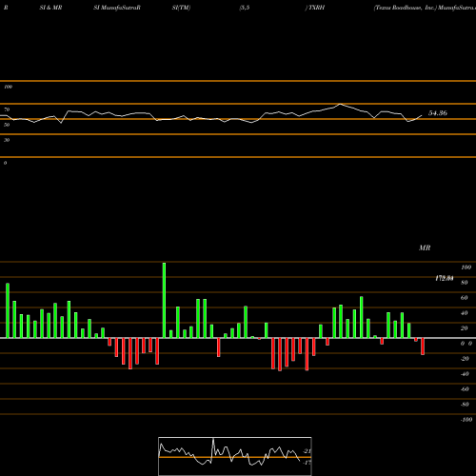Click the 70 label on the RSI axis
Image resolution: width=476 pixels, height=476 pixels.
pyautogui.click(x=7, y=109)
